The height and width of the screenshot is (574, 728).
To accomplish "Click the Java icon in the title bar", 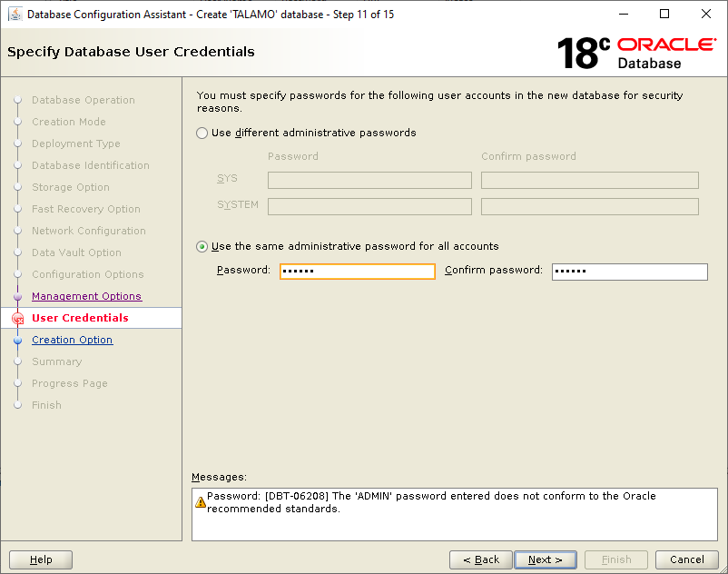I will [15, 15].
